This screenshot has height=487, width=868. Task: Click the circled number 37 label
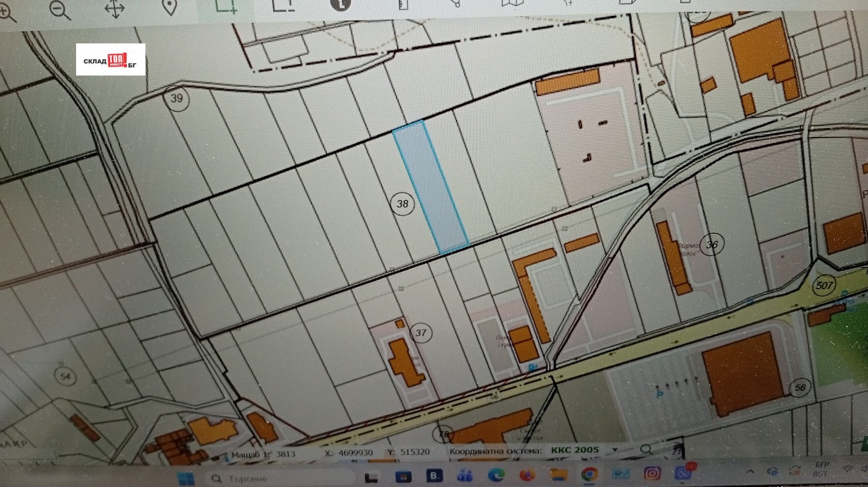tap(421, 333)
